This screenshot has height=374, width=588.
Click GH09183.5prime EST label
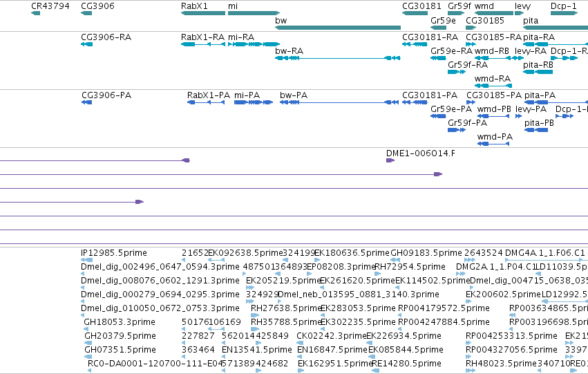pyautogui.click(x=426, y=253)
